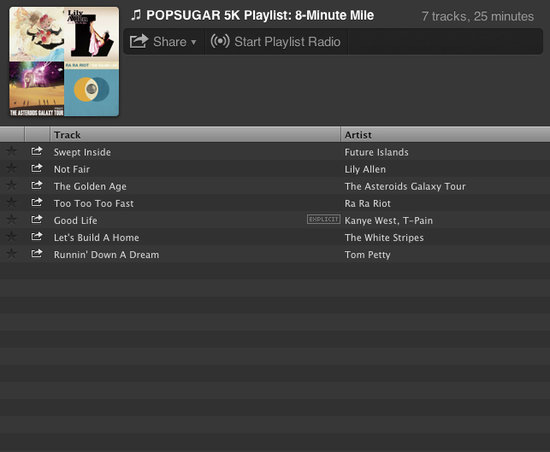Viewport: 550px width, 452px height.
Task: Click share icon for Not Fair
Action: (x=37, y=168)
